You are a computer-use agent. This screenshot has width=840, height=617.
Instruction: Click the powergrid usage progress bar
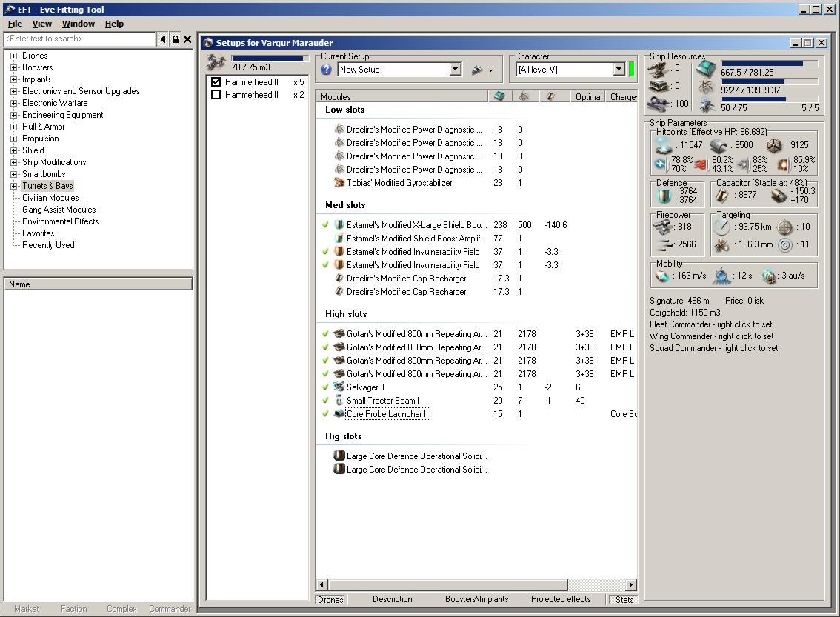coord(769,81)
